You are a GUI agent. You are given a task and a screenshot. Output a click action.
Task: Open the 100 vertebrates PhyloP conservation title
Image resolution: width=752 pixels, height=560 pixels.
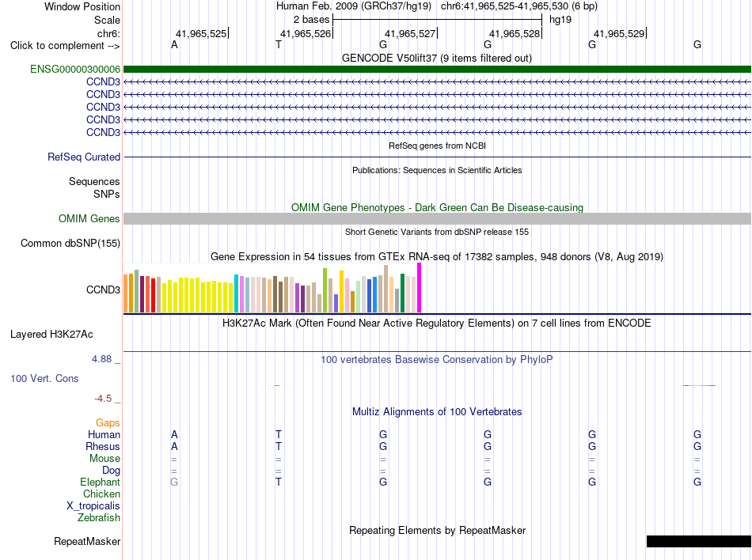tap(436, 359)
